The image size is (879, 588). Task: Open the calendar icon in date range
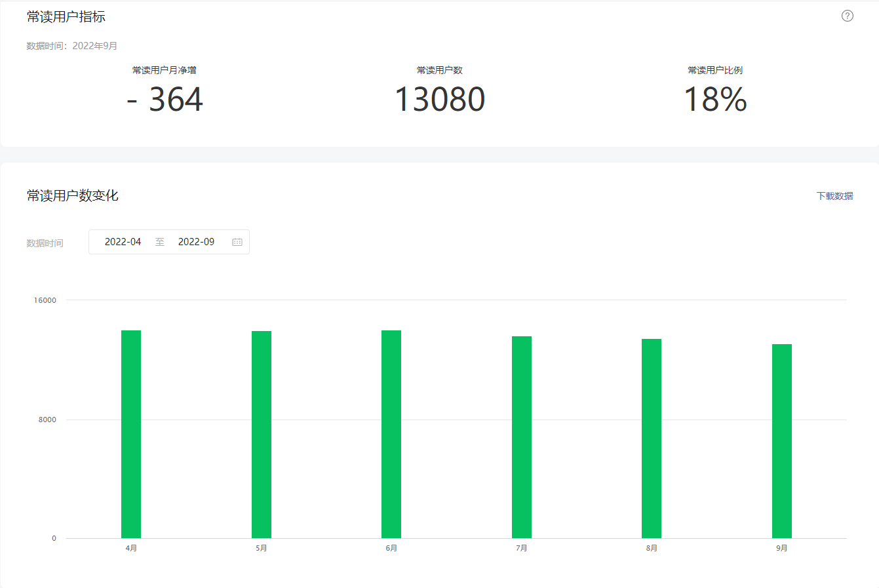[237, 242]
